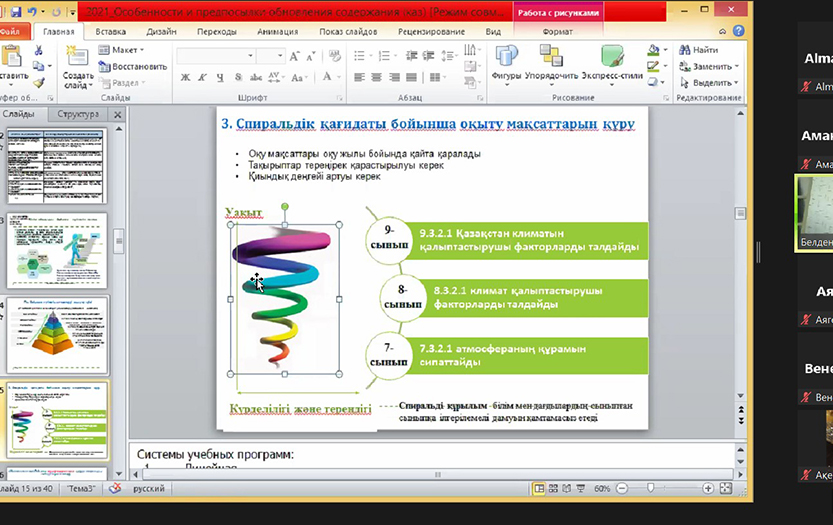The width and height of the screenshot is (833, 525).
Task: Click the spell check icon in status bar
Action: (x=115, y=489)
